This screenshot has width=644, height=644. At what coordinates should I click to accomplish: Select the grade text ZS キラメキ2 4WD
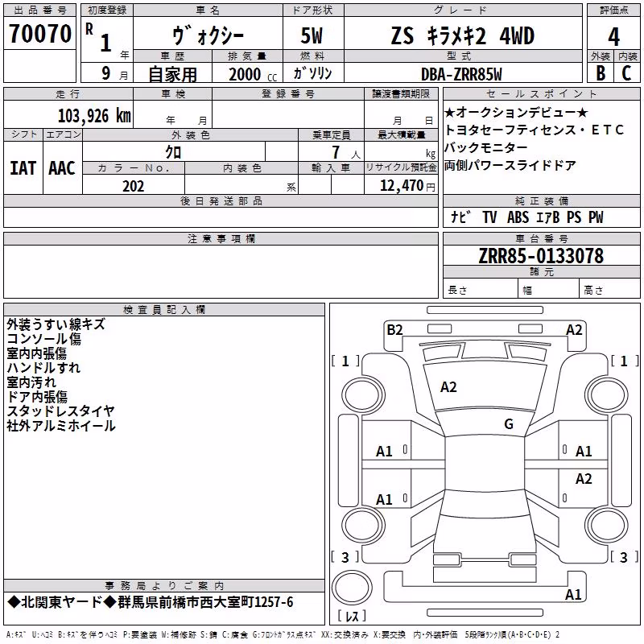pyautogui.click(x=463, y=35)
